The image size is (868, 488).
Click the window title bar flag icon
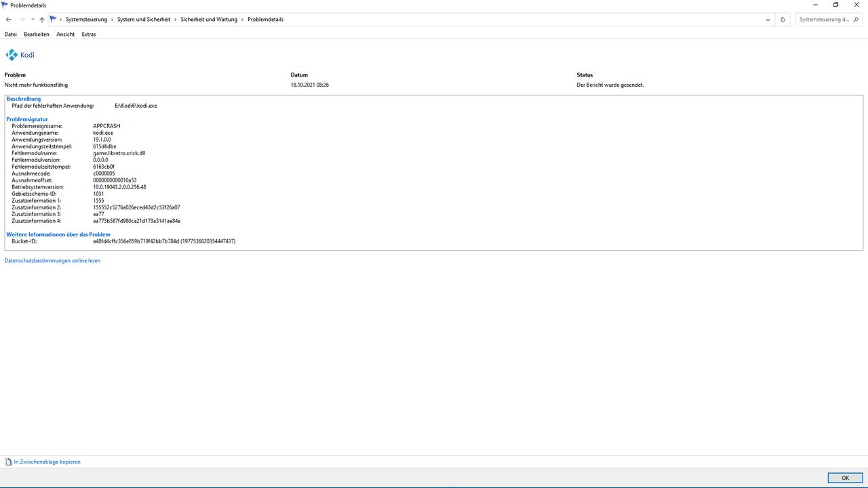[x=5, y=5]
